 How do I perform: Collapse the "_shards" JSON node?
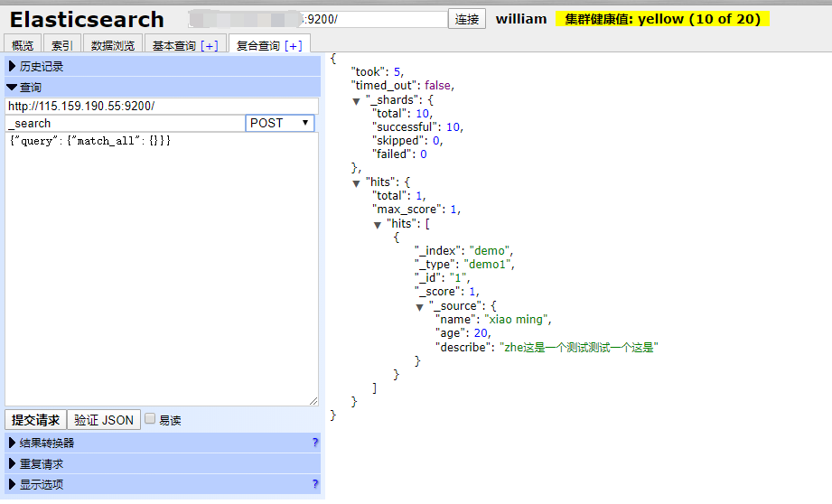click(x=356, y=101)
